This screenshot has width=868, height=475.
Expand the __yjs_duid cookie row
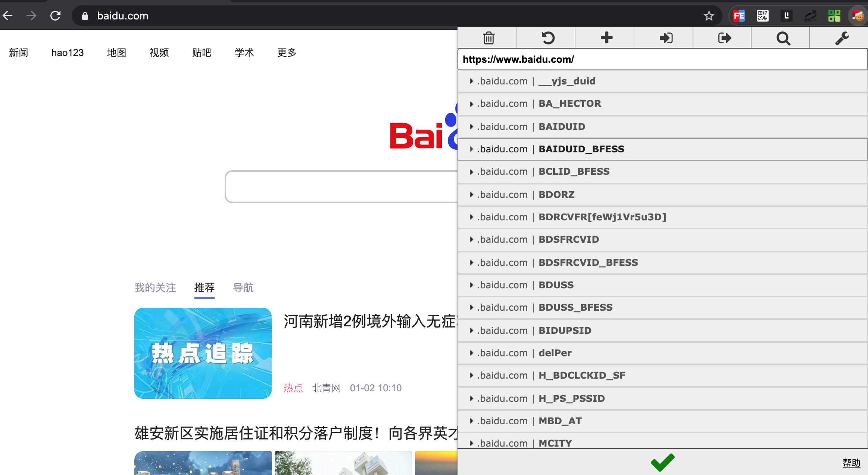point(662,81)
